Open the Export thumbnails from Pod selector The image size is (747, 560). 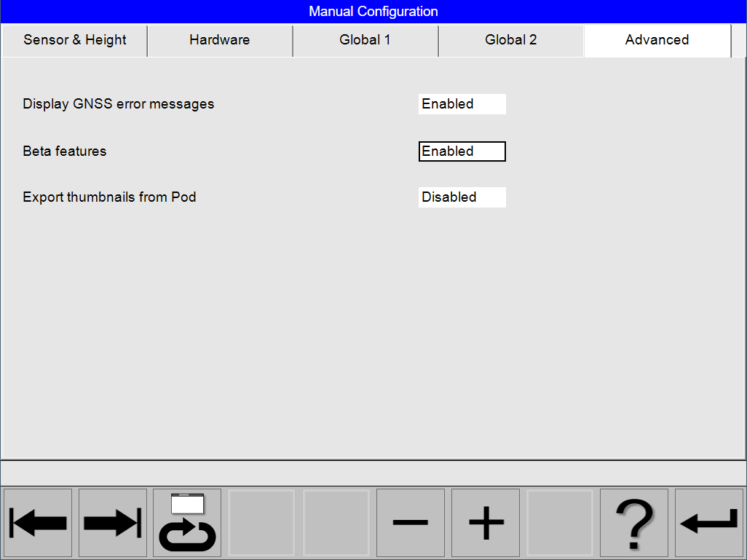pos(462,197)
